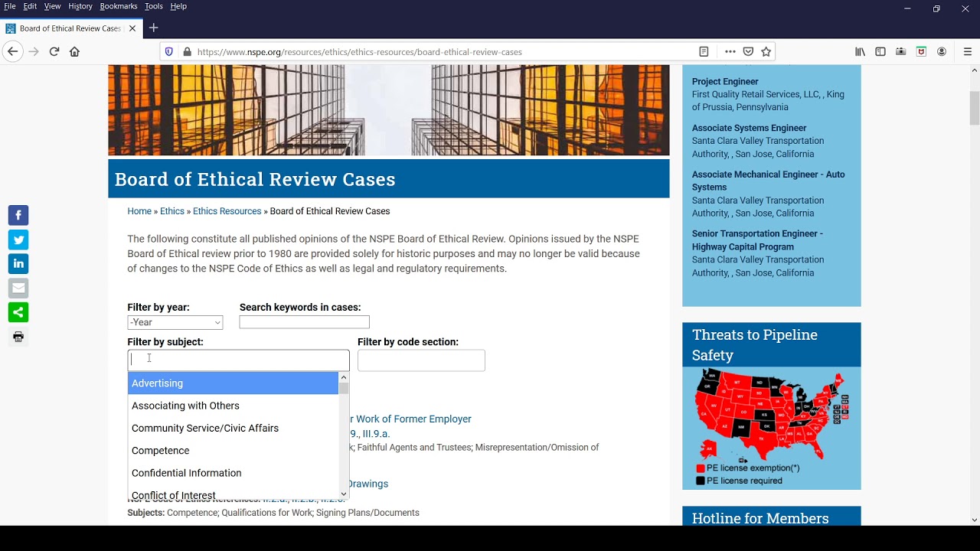Open the Bookmarks menu
Screen dimensions: 980x551
(x=119, y=6)
